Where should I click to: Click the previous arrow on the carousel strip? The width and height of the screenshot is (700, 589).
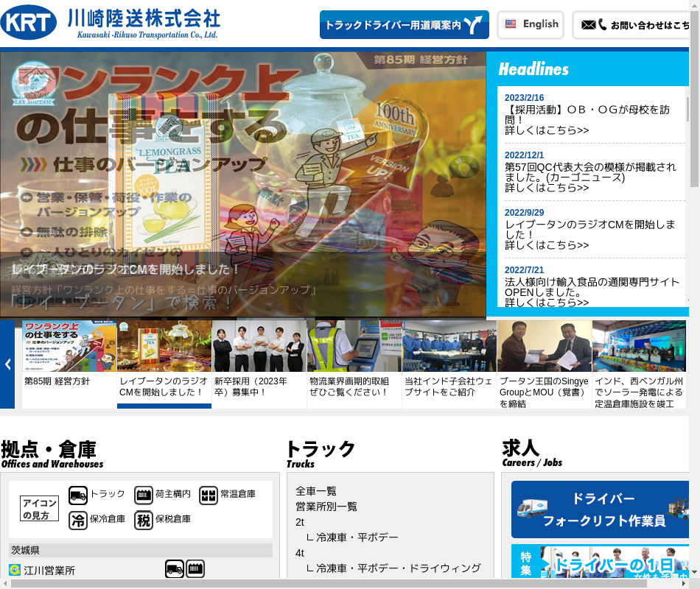[x=7, y=364]
